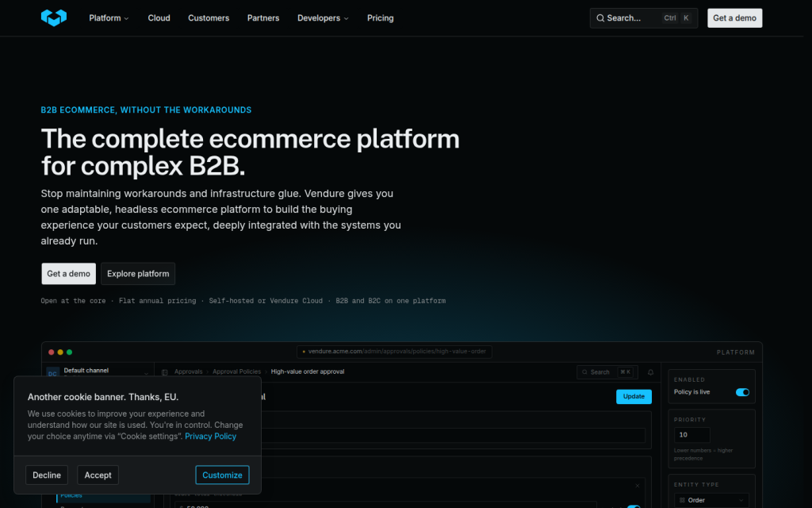The image size is (812, 508).
Task: Click the Explore platform button
Action: (138, 274)
